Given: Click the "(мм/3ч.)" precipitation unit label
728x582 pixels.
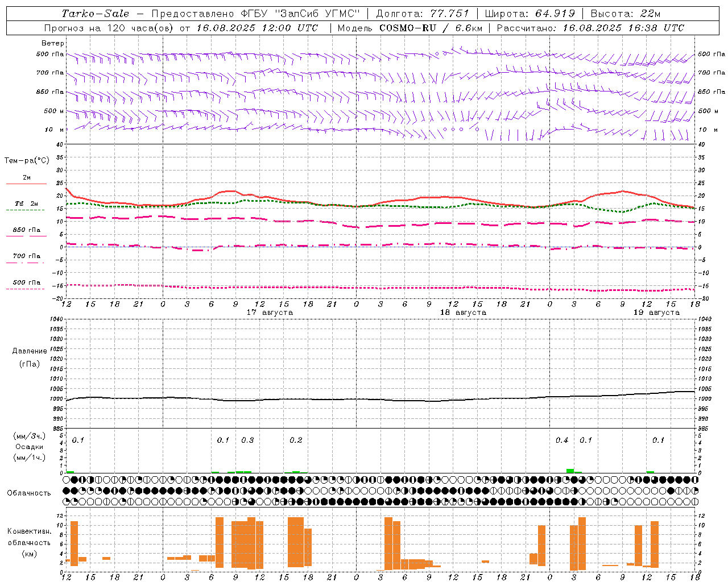Looking at the screenshot, I should [29, 436].
